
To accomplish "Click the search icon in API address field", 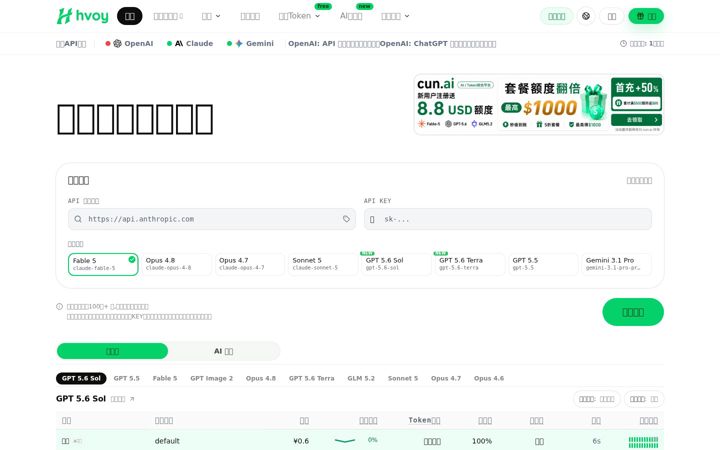I will pos(78,219).
